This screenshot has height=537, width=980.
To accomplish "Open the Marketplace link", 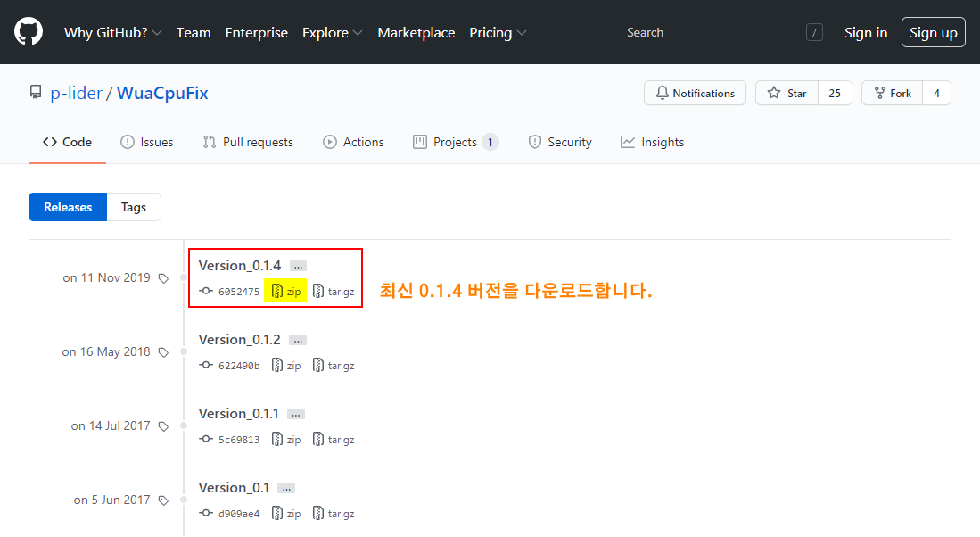I will [416, 32].
